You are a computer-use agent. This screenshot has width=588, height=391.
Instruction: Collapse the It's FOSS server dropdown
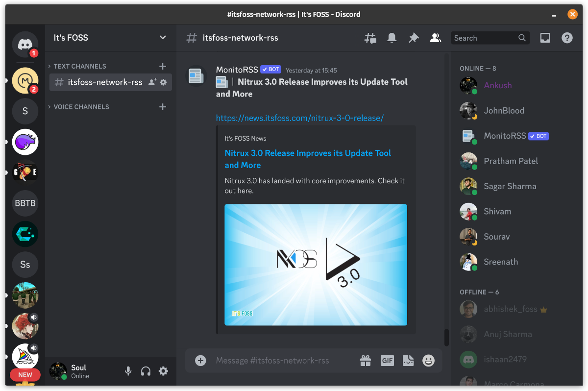click(162, 38)
